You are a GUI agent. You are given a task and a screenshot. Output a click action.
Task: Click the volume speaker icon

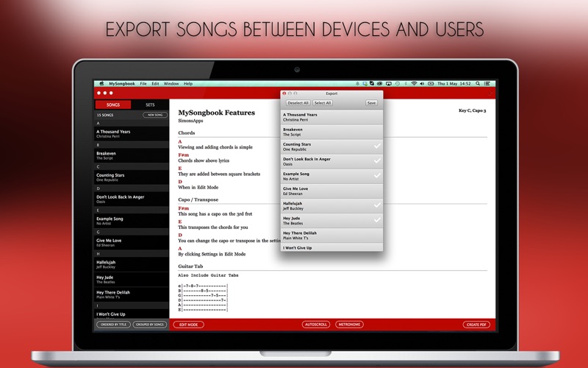tap(422, 84)
